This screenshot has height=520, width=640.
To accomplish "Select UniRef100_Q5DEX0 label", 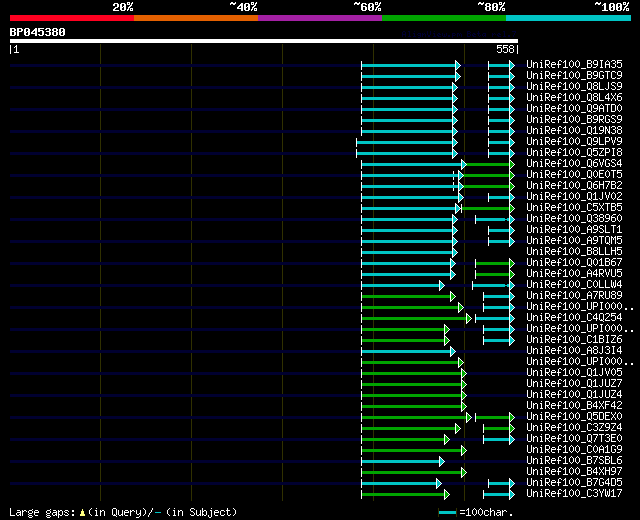I will (574, 417).
